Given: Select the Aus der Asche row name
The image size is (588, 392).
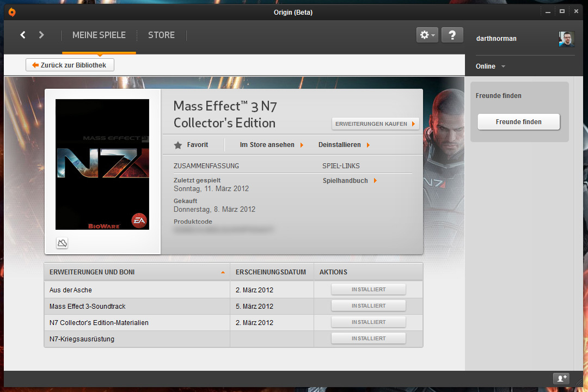Looking at the screenshot, I should click(70, 290).
